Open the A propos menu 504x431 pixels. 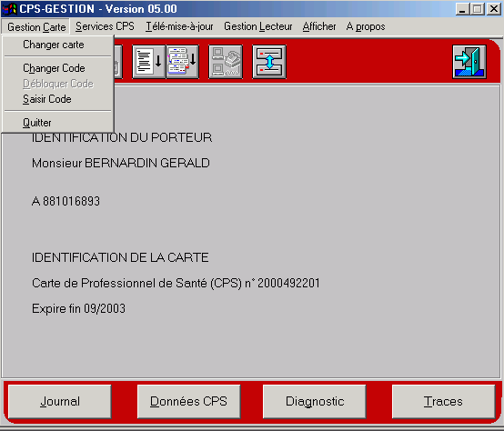(366, 26)
